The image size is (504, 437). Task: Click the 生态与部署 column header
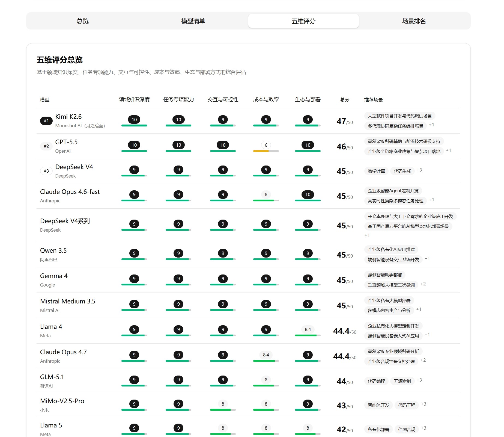(x=308, y=99)
